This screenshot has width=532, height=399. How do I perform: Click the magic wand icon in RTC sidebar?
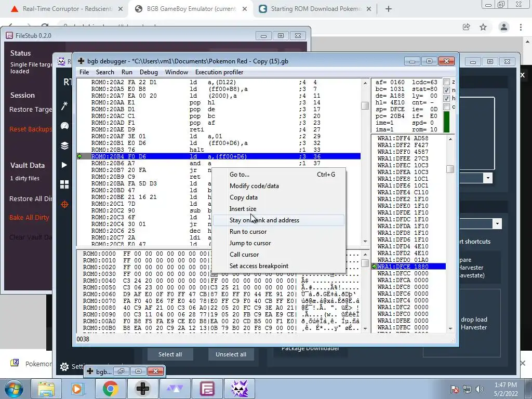point(64,106)
